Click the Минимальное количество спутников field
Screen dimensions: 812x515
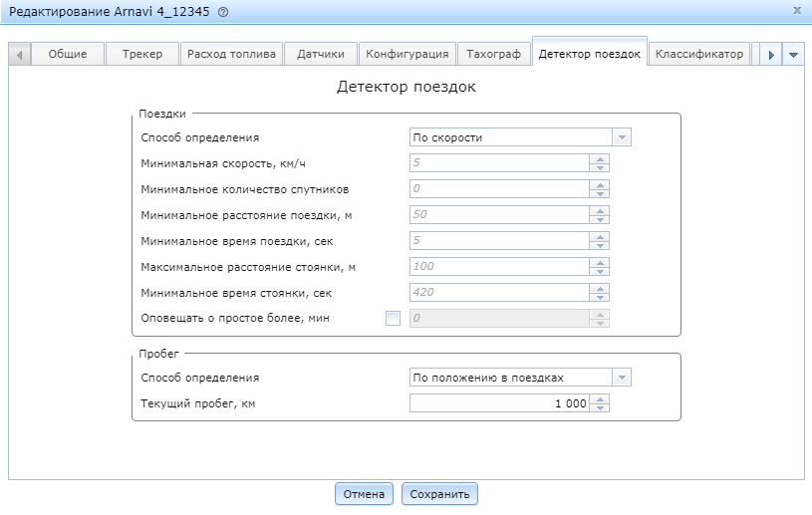coord(499,189)
